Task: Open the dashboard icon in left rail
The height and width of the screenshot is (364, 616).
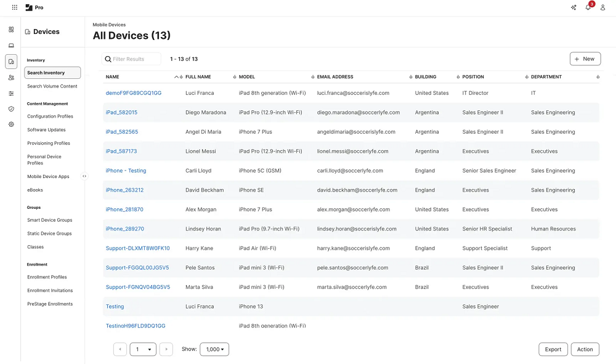Action: [x=11, y=30]
